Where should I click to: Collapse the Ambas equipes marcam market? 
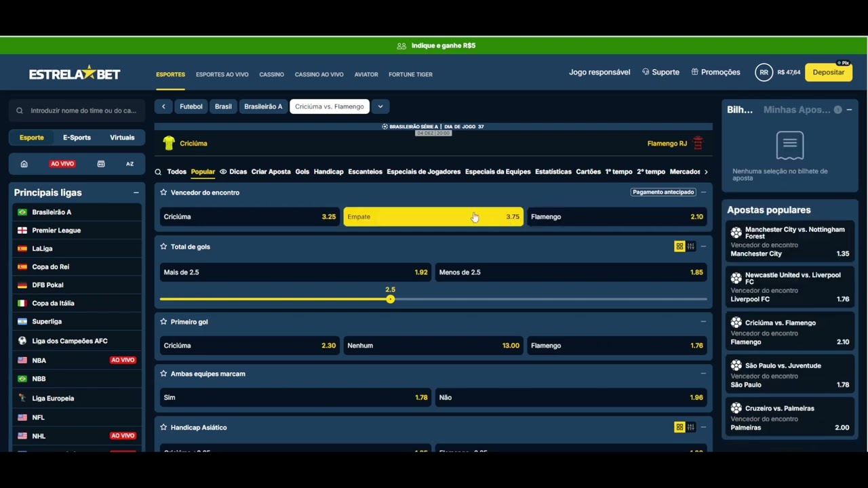[703, 373]
